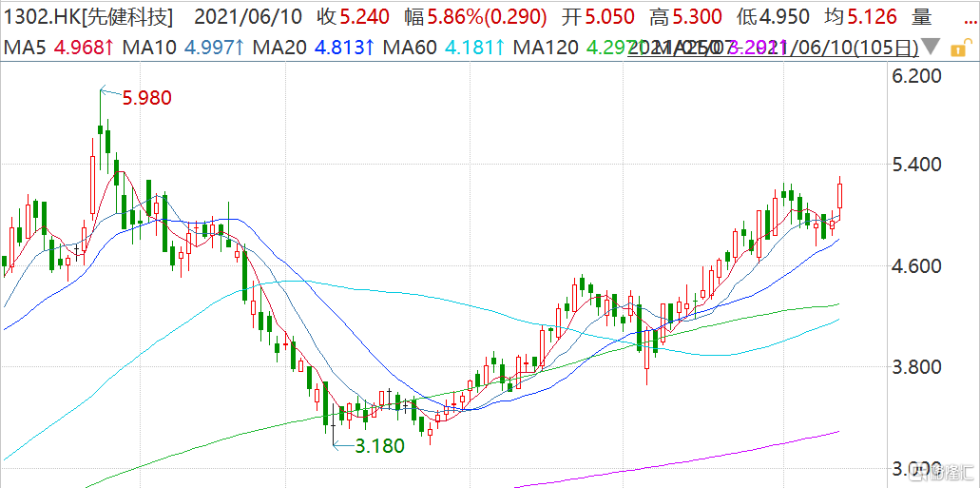Screen dimensions: 980x488
Task: Click the orange unlock padlock icon
Action: pyautogui.click(x=959, y=47)
